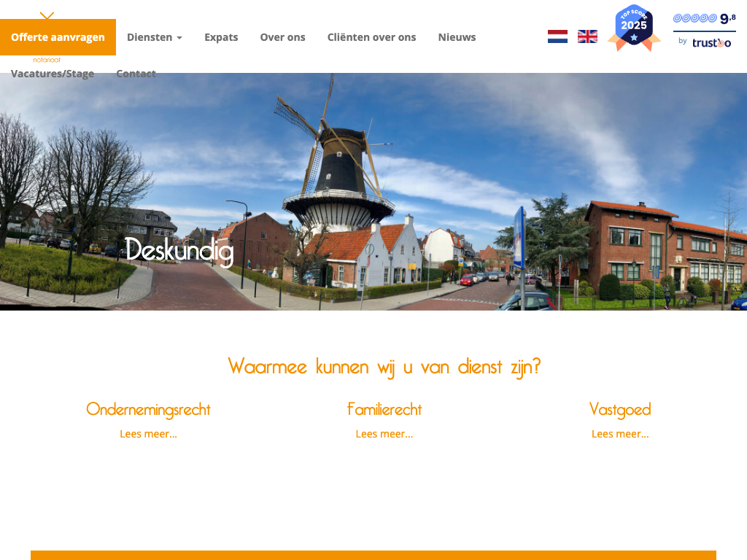Go to the Contact page

pos(136,74)
